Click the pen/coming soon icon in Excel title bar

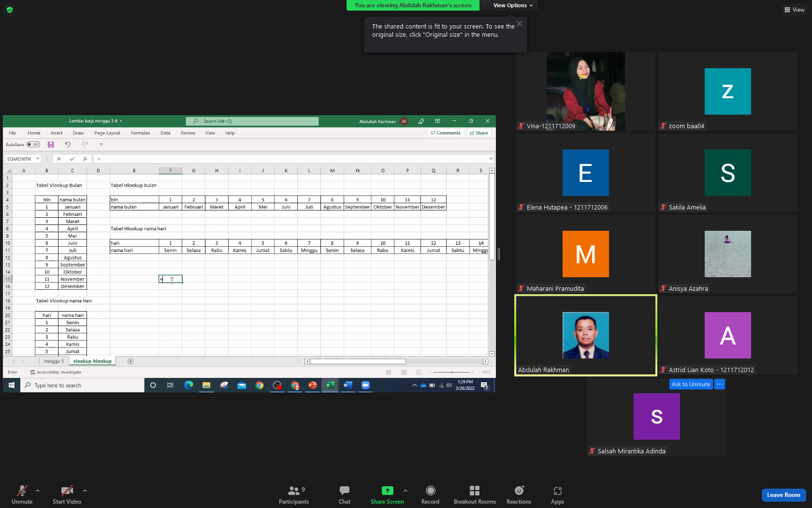pos(421,121)
